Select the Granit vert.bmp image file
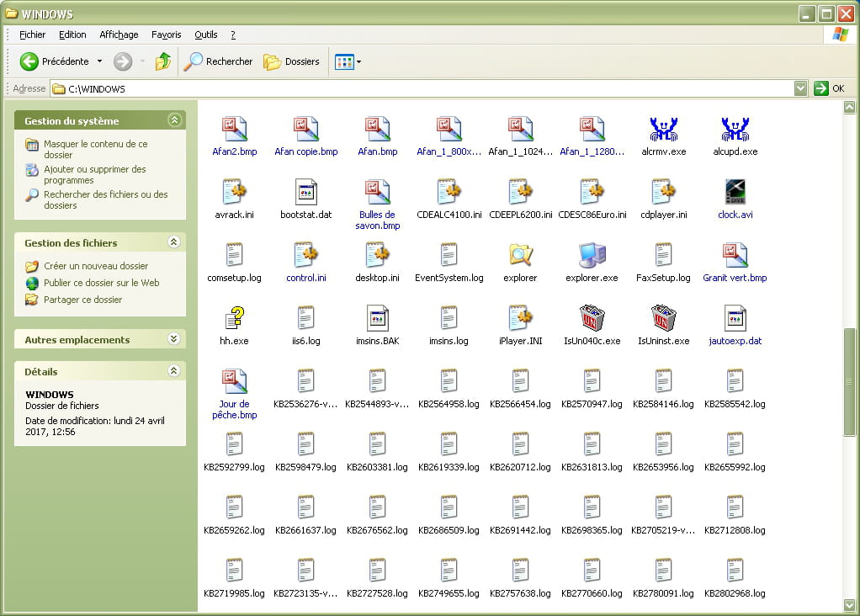The width and height of the screenshot is (860, 616). click(735, 256)
